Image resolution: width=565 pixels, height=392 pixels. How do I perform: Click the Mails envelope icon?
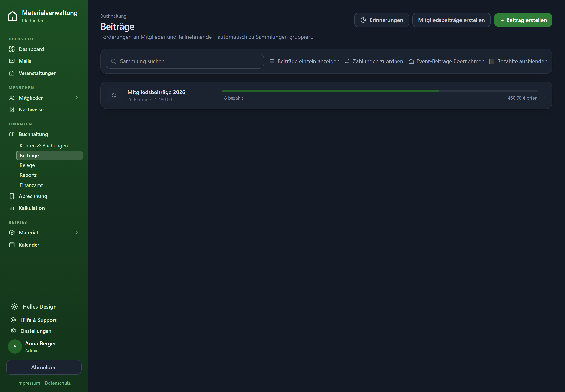[12, 61]
